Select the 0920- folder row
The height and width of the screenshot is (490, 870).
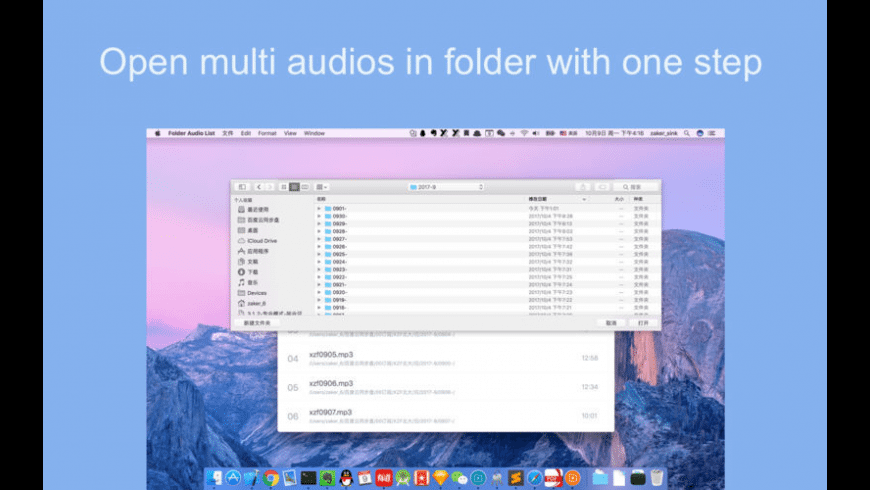(487, 292)
